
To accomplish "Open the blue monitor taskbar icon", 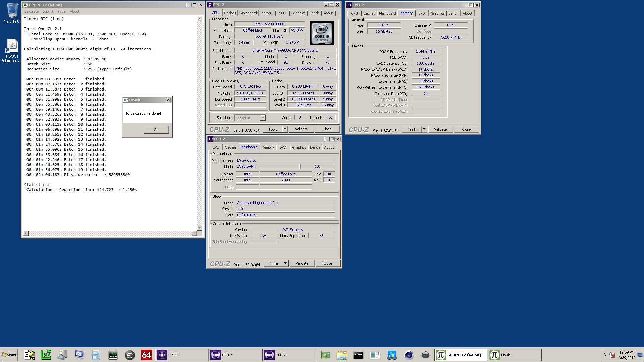I will click(x=79, y=355).
